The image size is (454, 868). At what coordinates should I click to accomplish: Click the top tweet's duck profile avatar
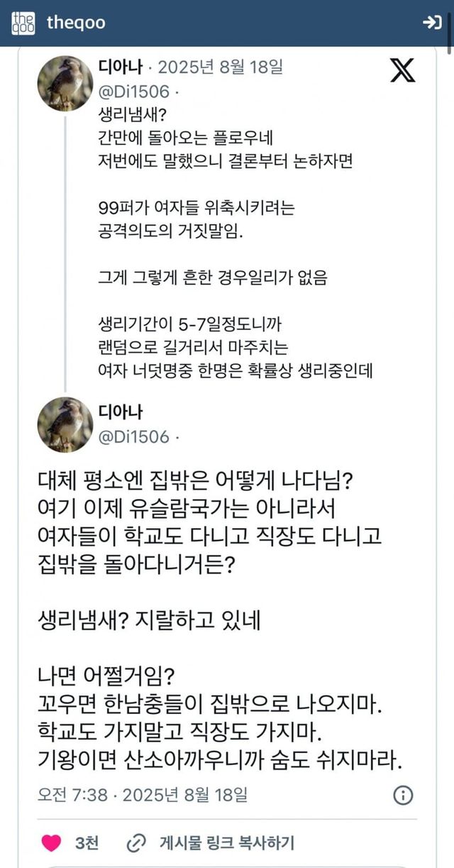(65, 83)
